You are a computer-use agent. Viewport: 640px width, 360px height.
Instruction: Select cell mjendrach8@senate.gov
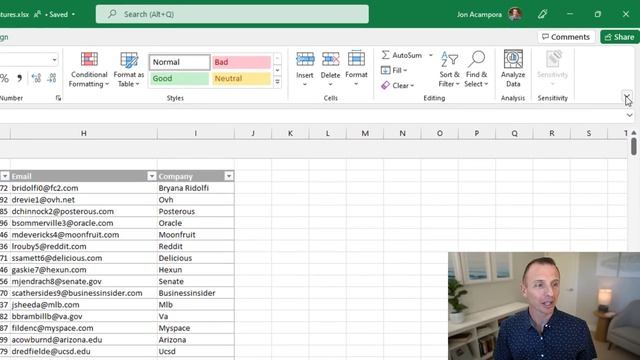tap(84, 281)
